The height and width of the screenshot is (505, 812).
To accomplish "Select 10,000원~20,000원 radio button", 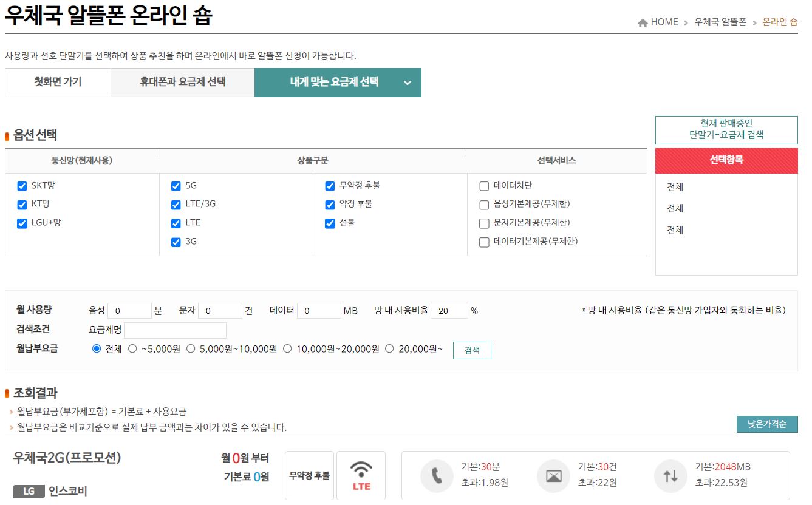I will coord(287,348).
